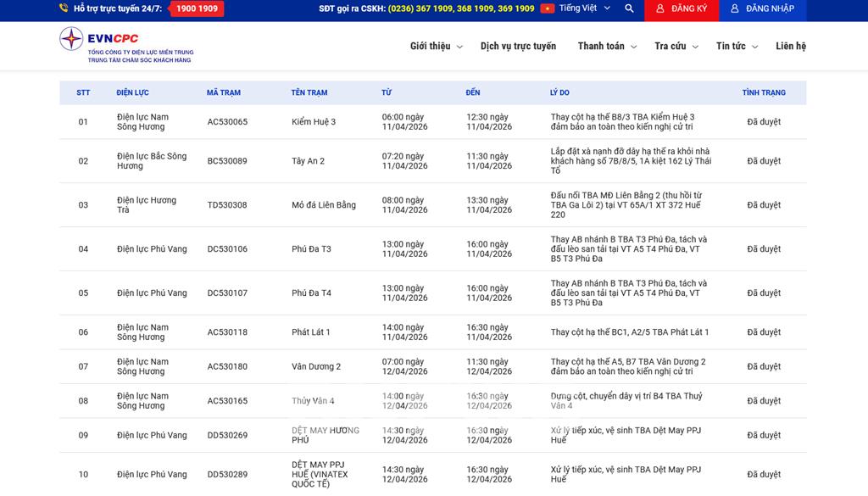This screenshot has width=868, height=496.
Task: Open the Tiếng Việt language dropdown
Action: point(583,8)
